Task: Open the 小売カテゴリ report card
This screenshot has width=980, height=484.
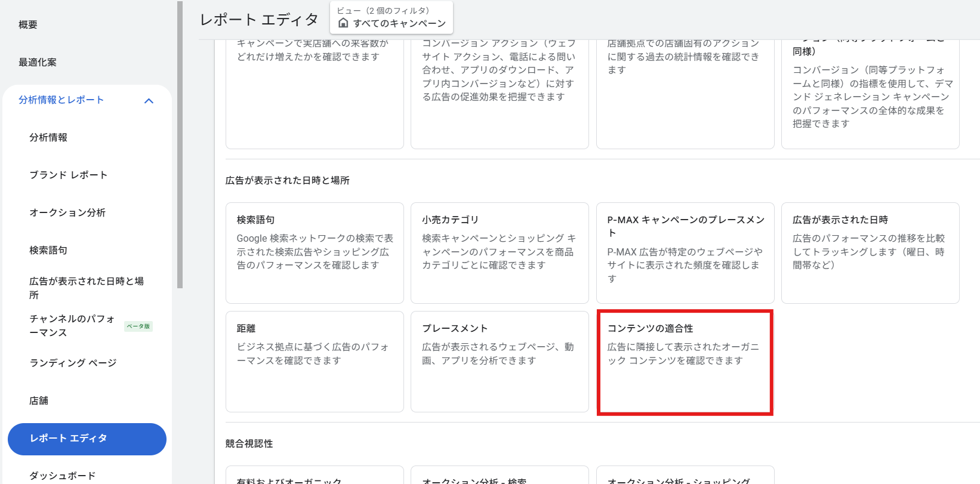Action: coord(500,253)
